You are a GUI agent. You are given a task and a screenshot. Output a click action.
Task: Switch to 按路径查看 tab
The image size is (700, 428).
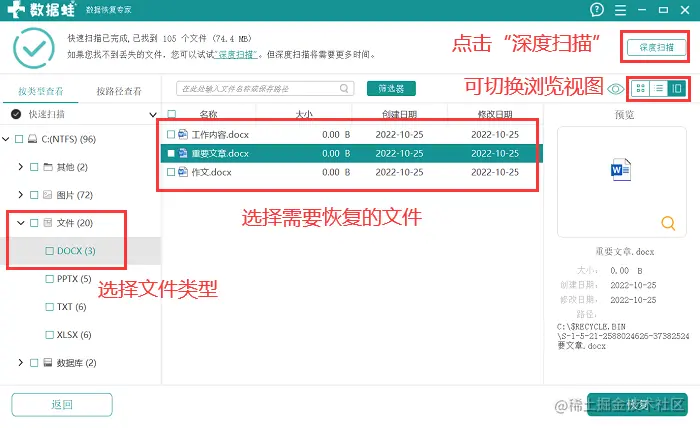pos(119,91)
